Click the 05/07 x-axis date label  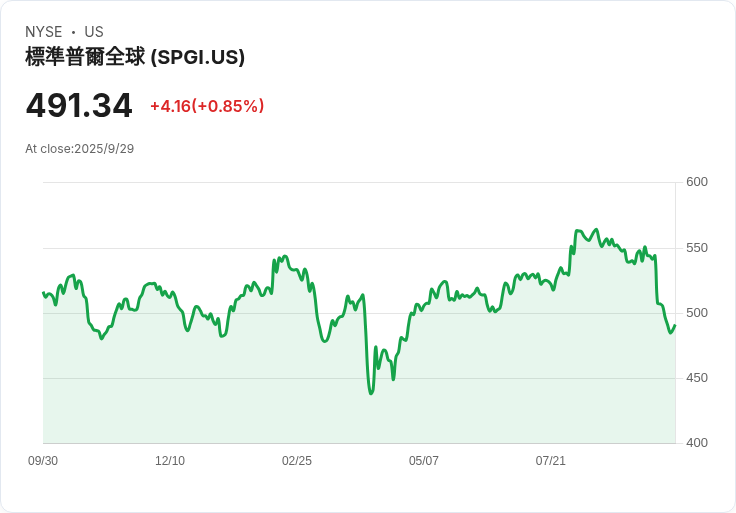click(x=424, y=461)
